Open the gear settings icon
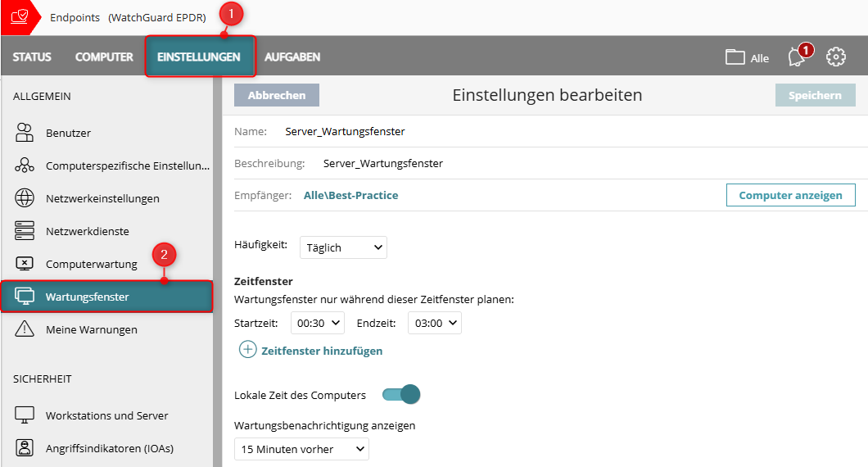The height and width of the screenshot is (467, 868). click(x=835, y=57)
